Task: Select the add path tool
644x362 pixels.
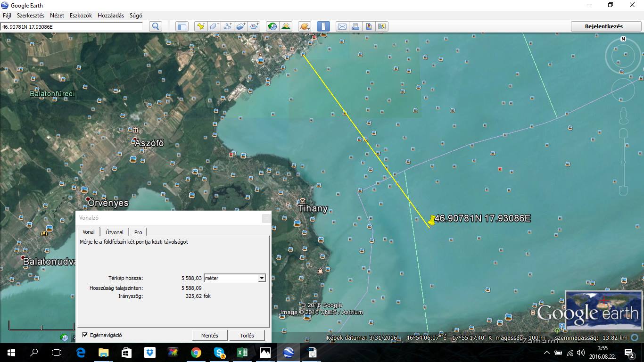Action: [228, 26]
